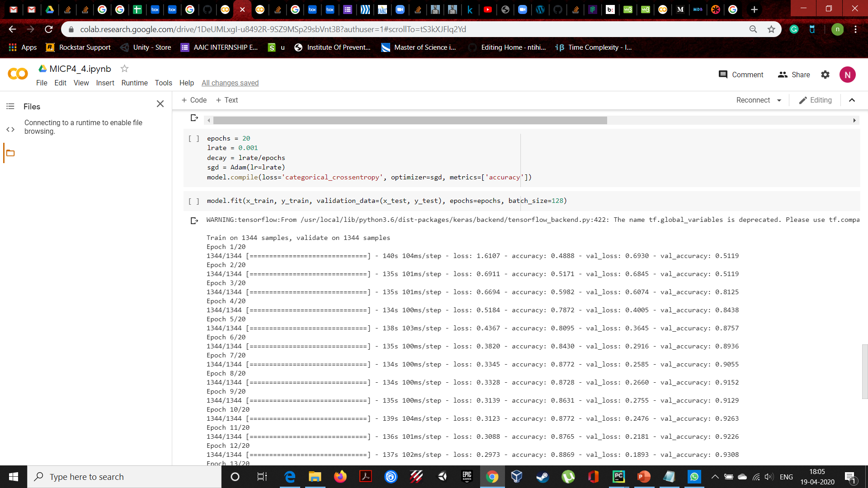
Task: Select the Files folder sidebar icon
Action: tap(10, 153)
